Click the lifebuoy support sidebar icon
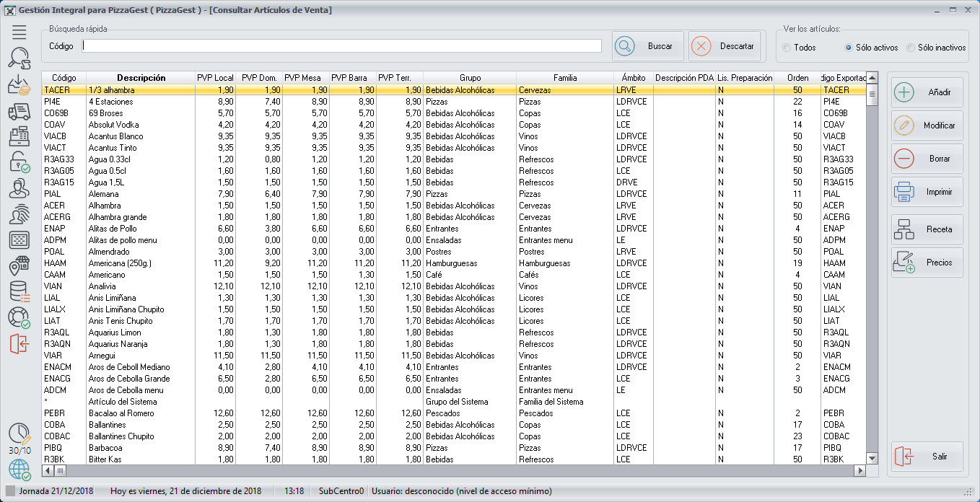The height and width of the screenshot is (502, 980). point(19,317)
